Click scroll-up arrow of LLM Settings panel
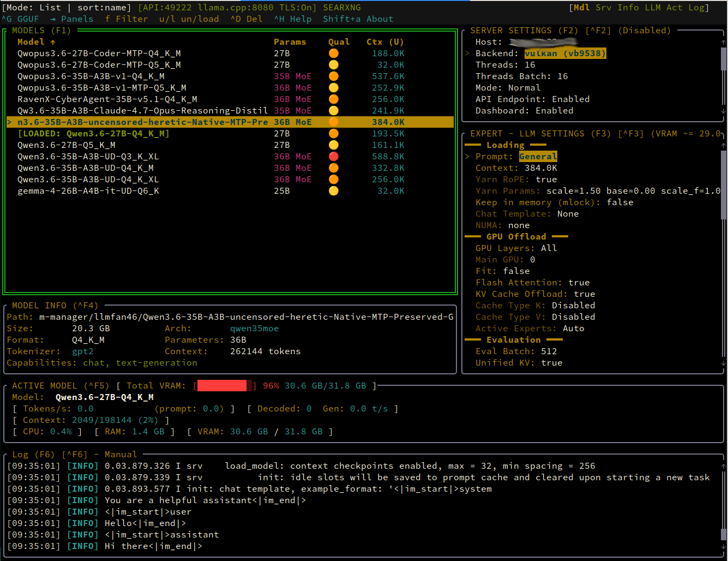The height and width of the screenshot is (561, 728). [724, 145]
